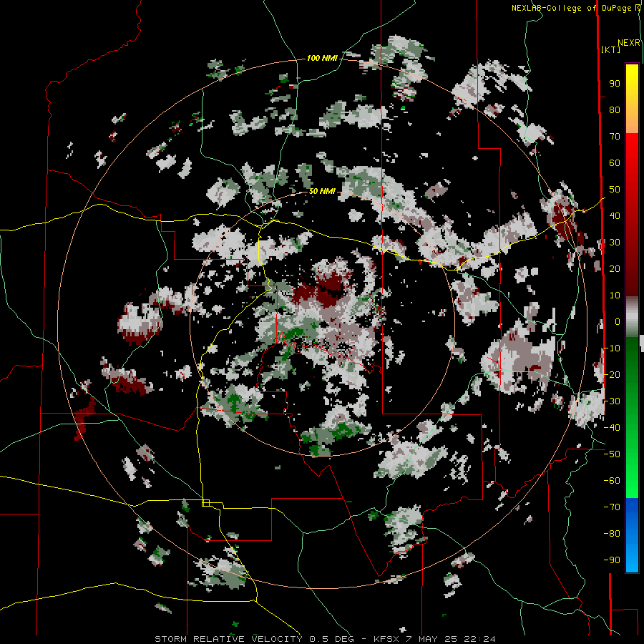Click '7 MAY 25 22:24' timestamp

(x=451, y=639)
